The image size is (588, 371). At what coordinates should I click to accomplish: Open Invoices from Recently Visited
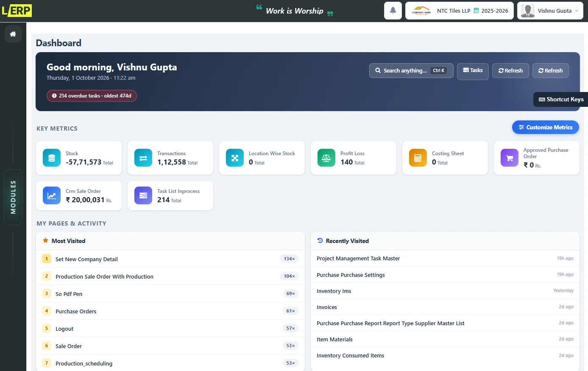[x=445, y=307]
